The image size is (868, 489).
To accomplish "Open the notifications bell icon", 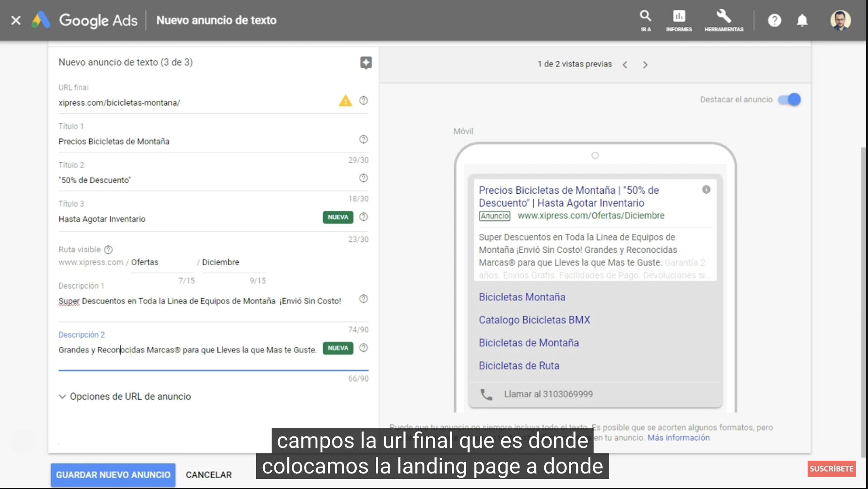I will pos(802,20).
